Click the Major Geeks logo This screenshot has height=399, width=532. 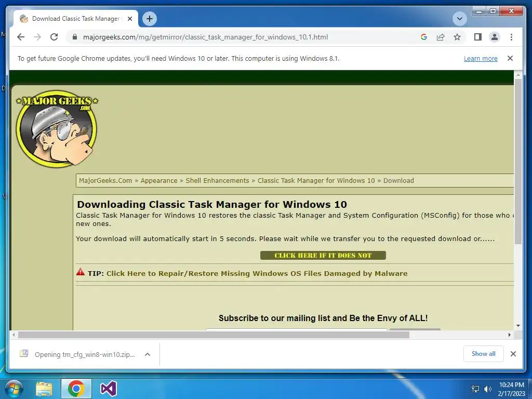tap(57, 129)
